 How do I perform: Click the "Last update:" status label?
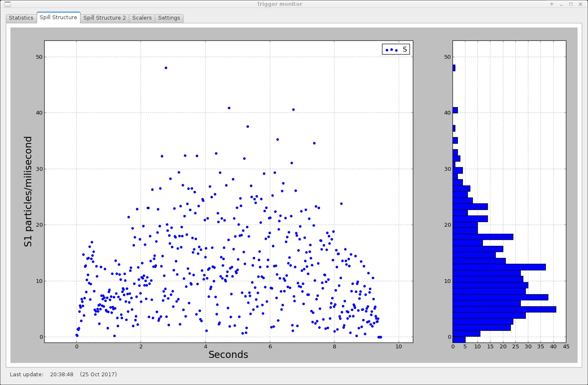click(x=27, y=374)
